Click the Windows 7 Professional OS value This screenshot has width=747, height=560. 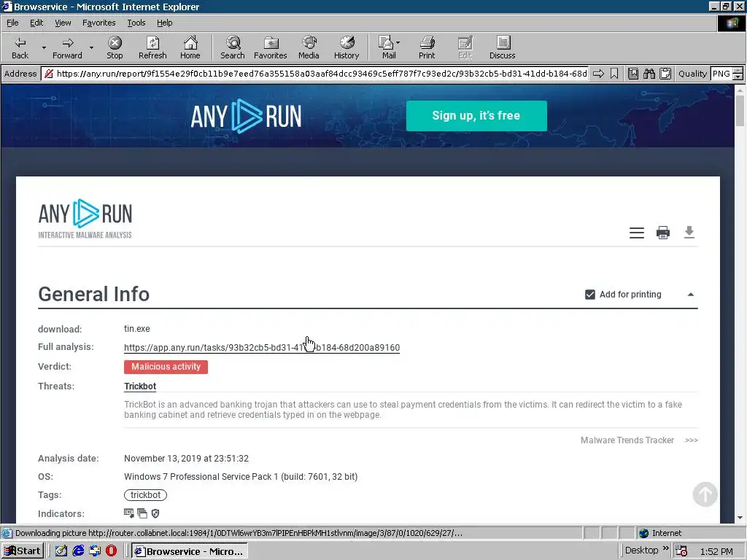pyautogui.click(x=241, y=477)
